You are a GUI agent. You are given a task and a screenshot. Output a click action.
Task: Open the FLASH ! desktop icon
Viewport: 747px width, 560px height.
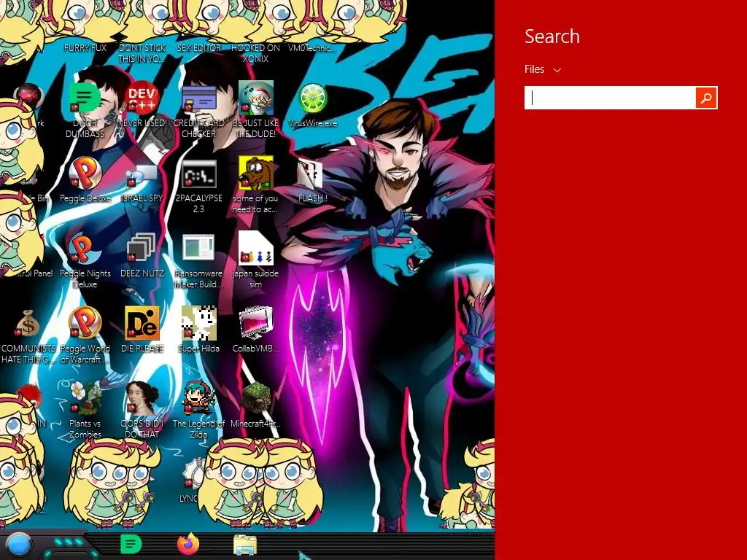click(x=311, y=173)
